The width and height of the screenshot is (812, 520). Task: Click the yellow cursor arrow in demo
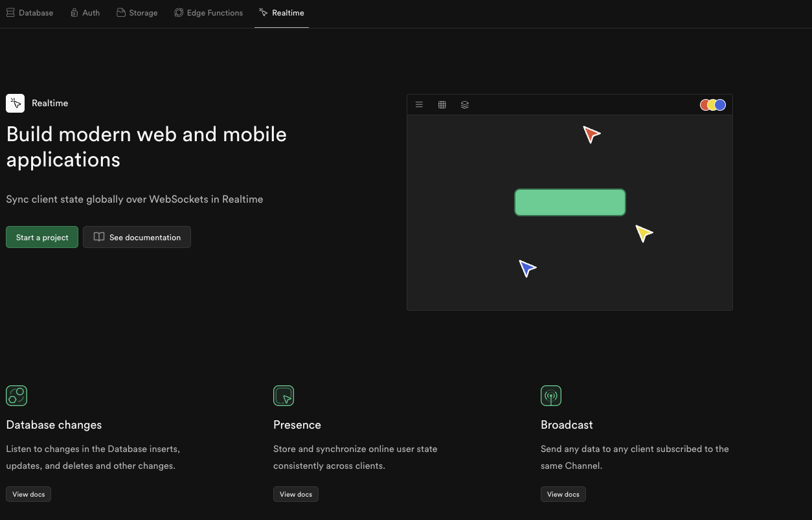[x=644, y=233]
